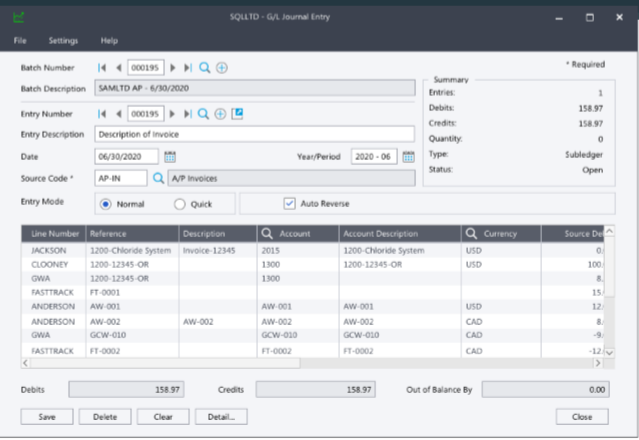This screenshot has width=639, height=440.
Task: Toggle the Auto Reverse checkbox
Action: click(290, 204)
